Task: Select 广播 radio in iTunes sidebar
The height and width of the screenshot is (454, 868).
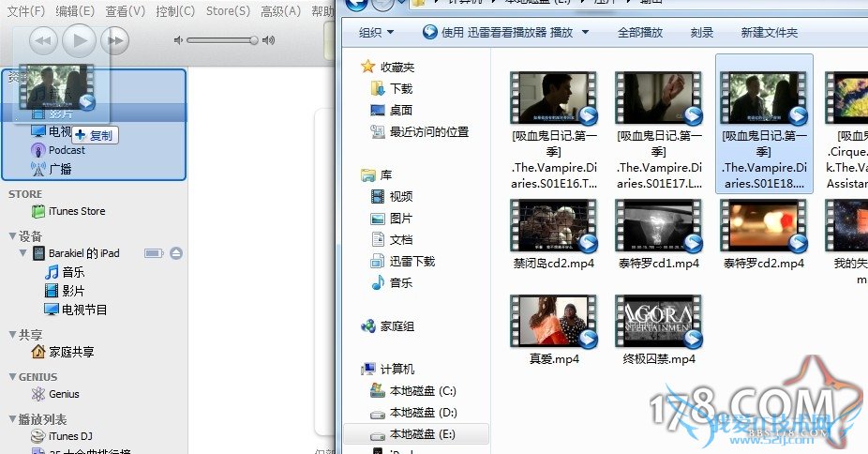Action: 51,169
